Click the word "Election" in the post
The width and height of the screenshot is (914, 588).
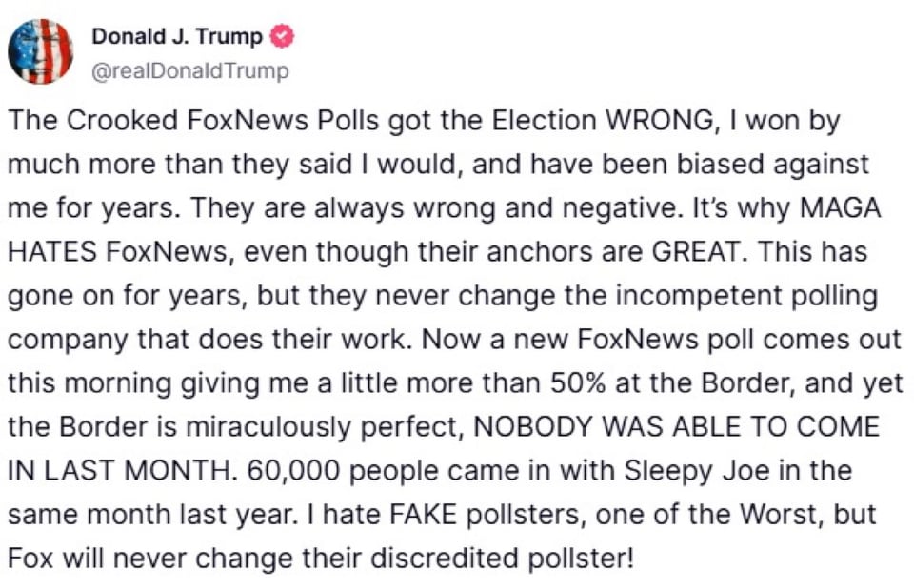(543, 122)
